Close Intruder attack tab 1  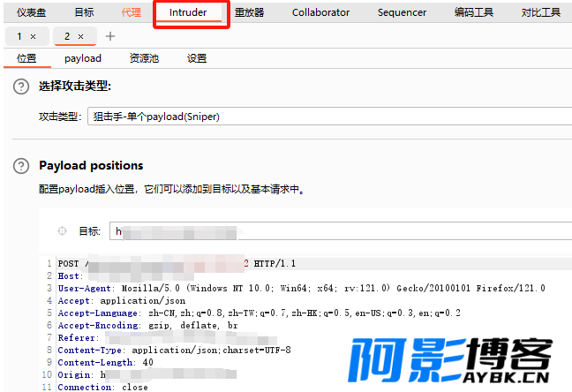[x=34, y=36]
